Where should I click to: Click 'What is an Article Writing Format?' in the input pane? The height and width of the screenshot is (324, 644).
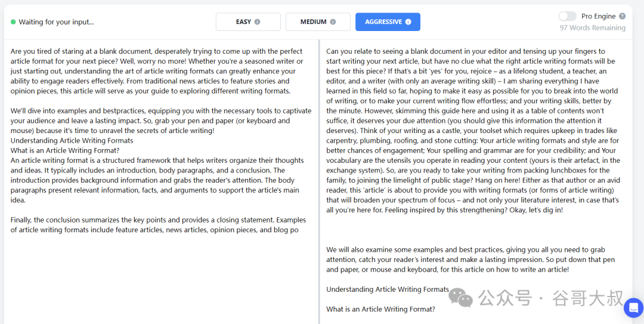pos(65,150)
